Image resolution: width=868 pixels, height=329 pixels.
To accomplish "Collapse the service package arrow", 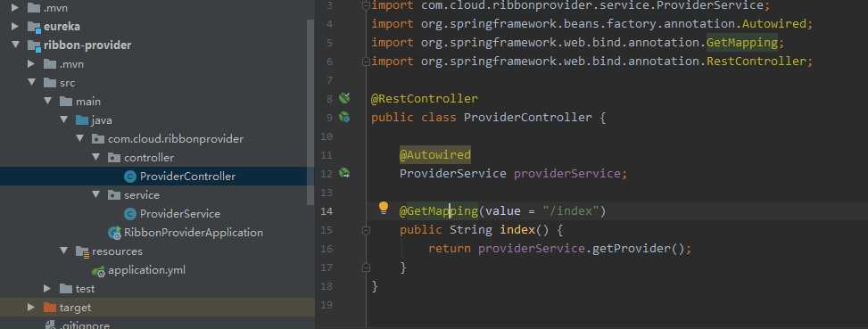I will point(95,194).
